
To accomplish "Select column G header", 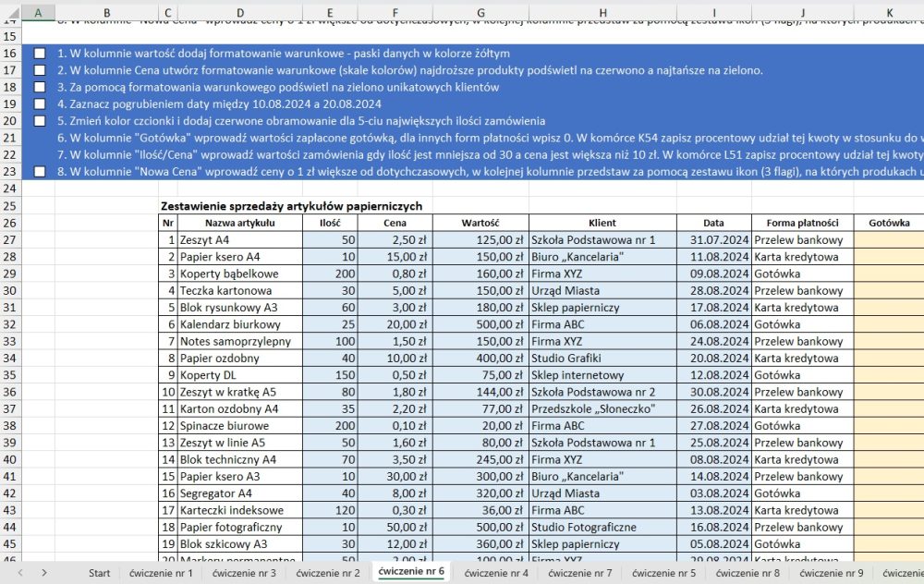I will pyautogui.click(x=480, y=13).
